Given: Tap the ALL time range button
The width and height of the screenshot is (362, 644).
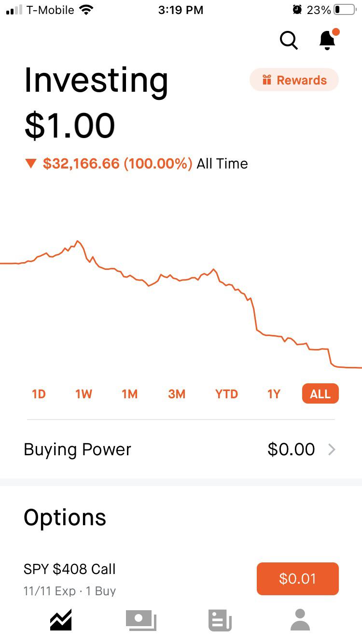Looking at the screenshot, I should click(x=320, y=394).
